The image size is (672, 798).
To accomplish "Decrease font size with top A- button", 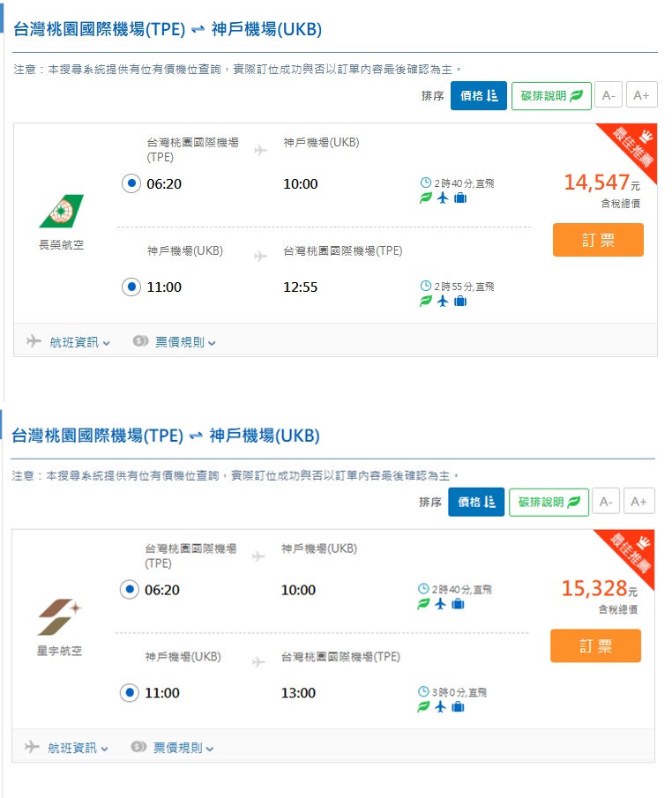I will pos(608,96).
